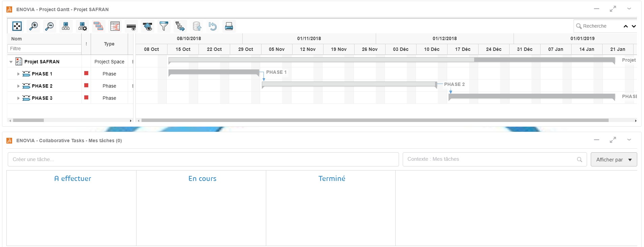Click the ENOVIA icon of Project Gantt widget

(x=9, y=9)
